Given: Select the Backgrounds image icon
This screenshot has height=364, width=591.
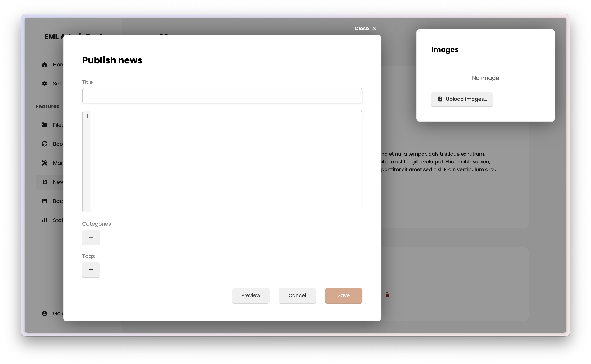Looking at the screenshot, I should point(45,201).
